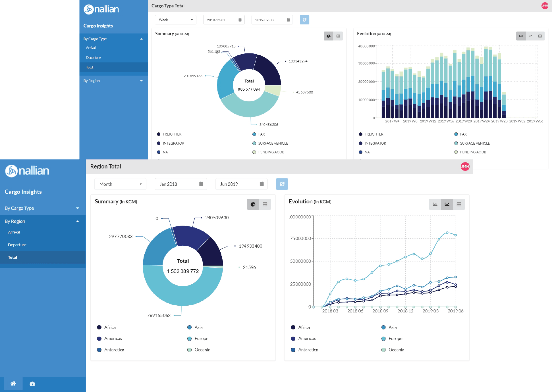Screen dimensions: 552x392
Task: Toggle the FREIGHTER legend in cargo Summary
Action: 172,134
